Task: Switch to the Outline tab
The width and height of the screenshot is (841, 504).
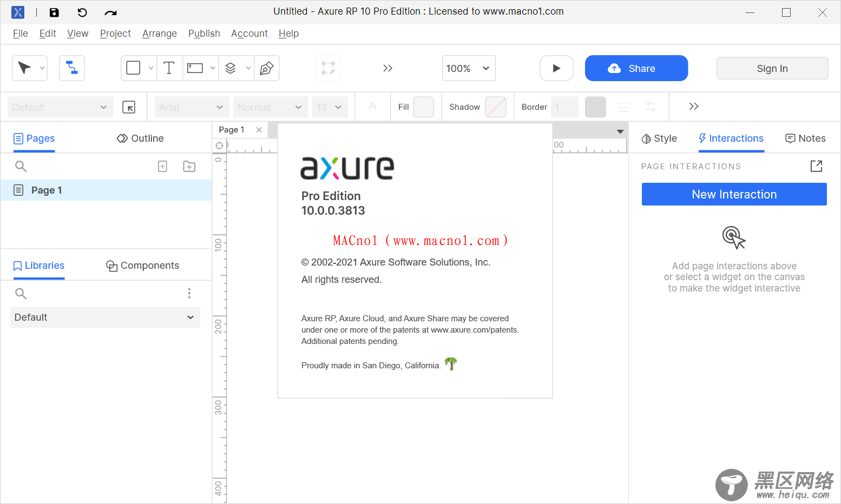Action: click(140, 138)
